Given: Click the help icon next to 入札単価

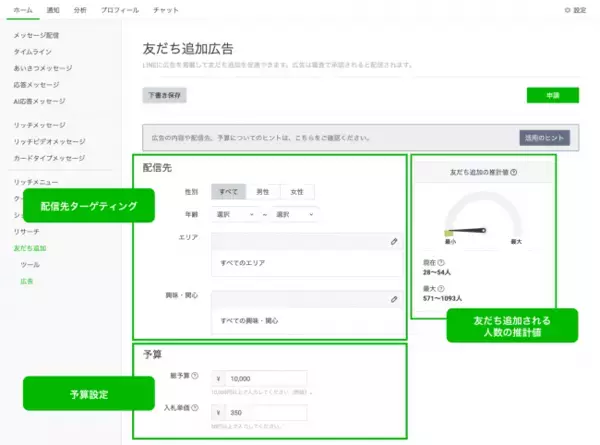Looking at the screenshot, I should (195, 411).
